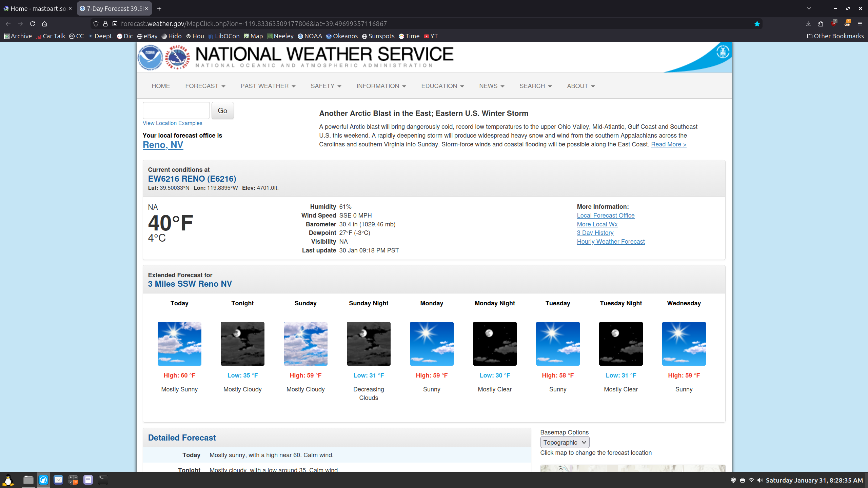Click the browser reload icon
This screenshot has height=488, width=868.
(x=33, y=24)
